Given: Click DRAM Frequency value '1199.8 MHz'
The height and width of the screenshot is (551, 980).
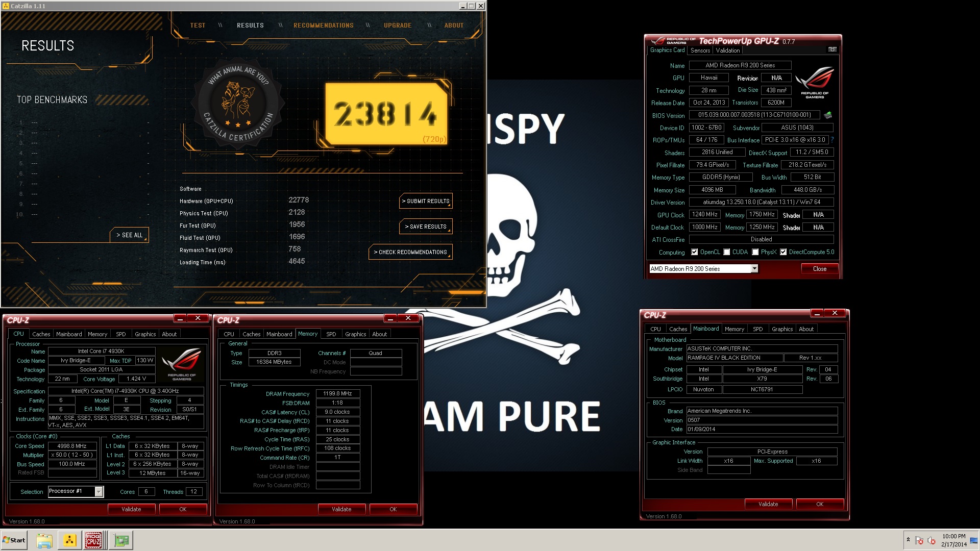Looking at the screenshot, I should 337,393.
